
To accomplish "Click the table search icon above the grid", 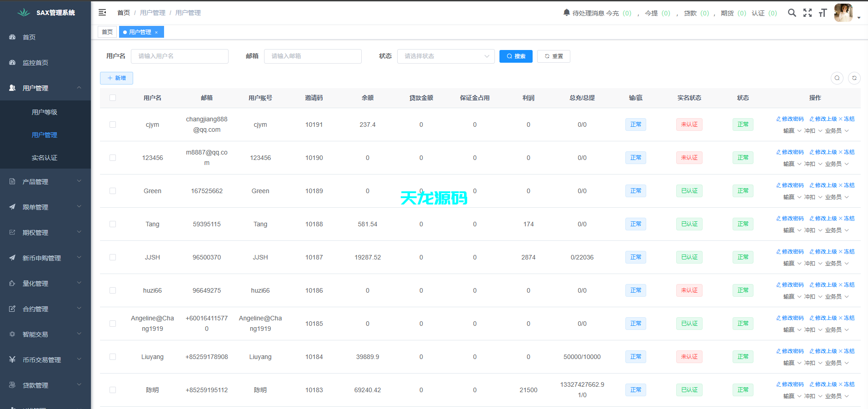I will (x=837, y=78).
